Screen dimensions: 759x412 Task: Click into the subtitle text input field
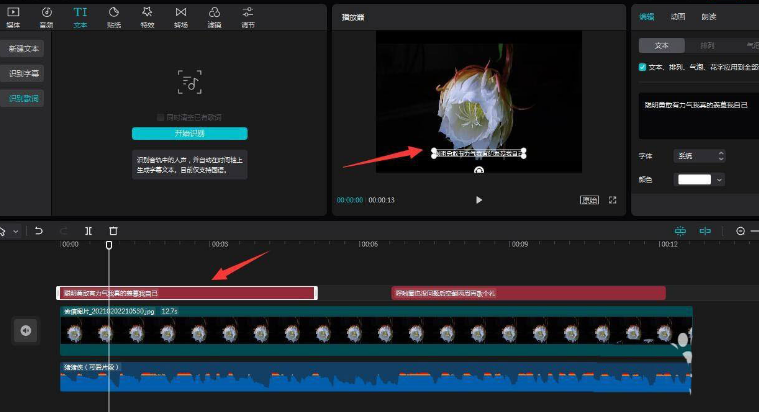coord(698,116)
